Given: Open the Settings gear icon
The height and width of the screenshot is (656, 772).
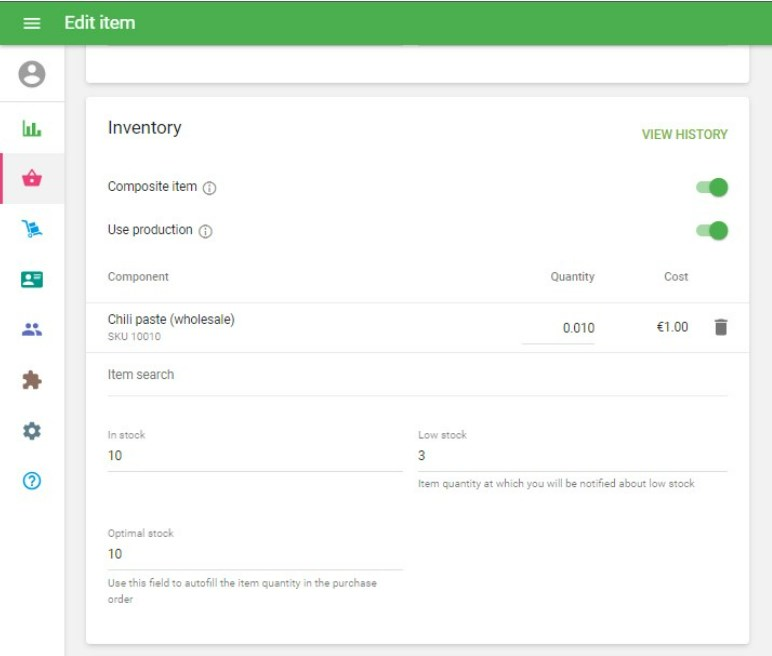Looking at the screenshot, I should [x=32, y=431].
